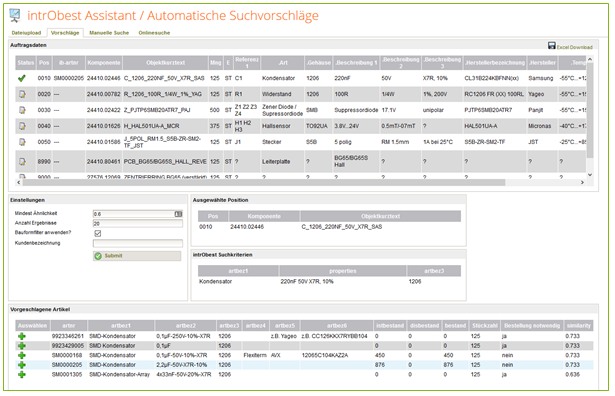Click the Leiterplatte Art cell
615x396 pixels.
(x=276, y=162)
